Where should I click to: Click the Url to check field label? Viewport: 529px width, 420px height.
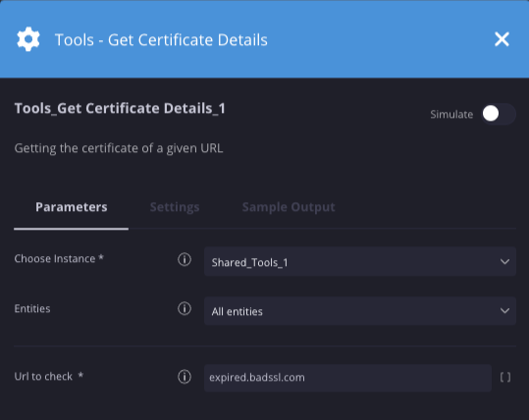[x=43, y=377]
